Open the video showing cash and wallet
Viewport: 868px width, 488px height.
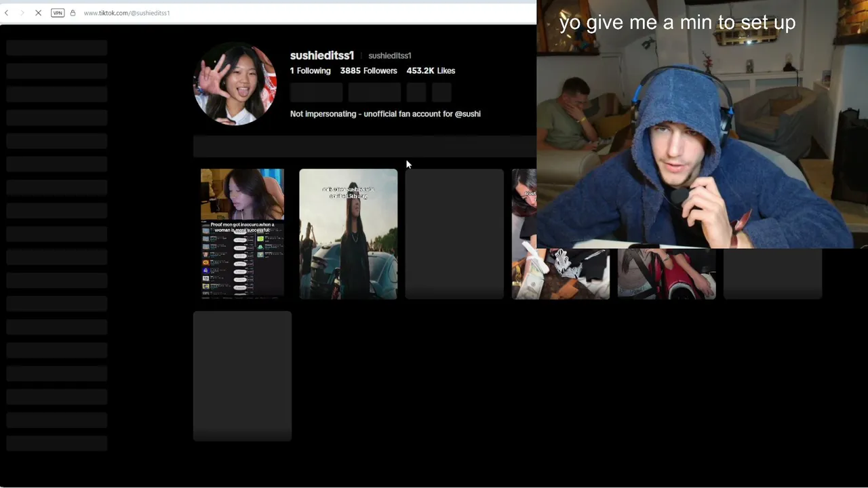point(561,274)
